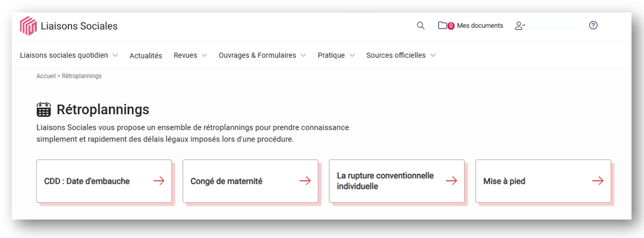The width and height of the screenshot is (644, 238).
Task: Click the Liaisons Sociales logo icon
Action: [29, 26]
